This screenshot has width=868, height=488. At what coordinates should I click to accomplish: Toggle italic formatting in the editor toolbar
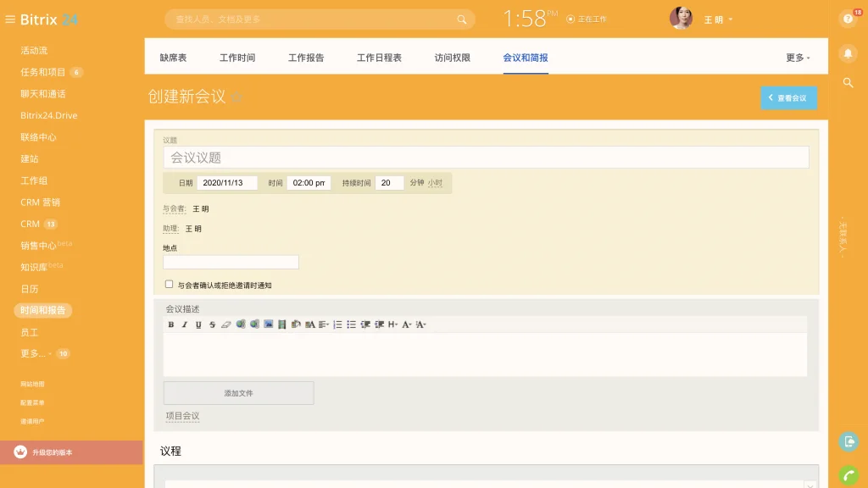tap(185, 324)
